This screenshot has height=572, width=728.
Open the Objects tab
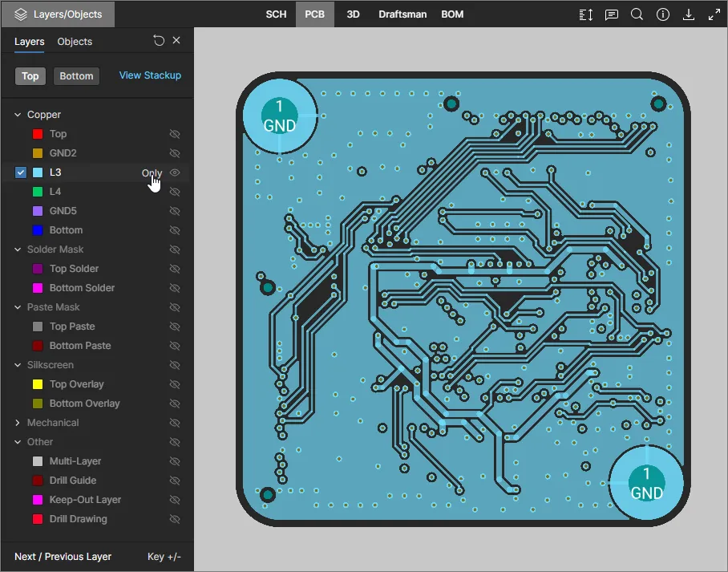(x=75, y=42)
